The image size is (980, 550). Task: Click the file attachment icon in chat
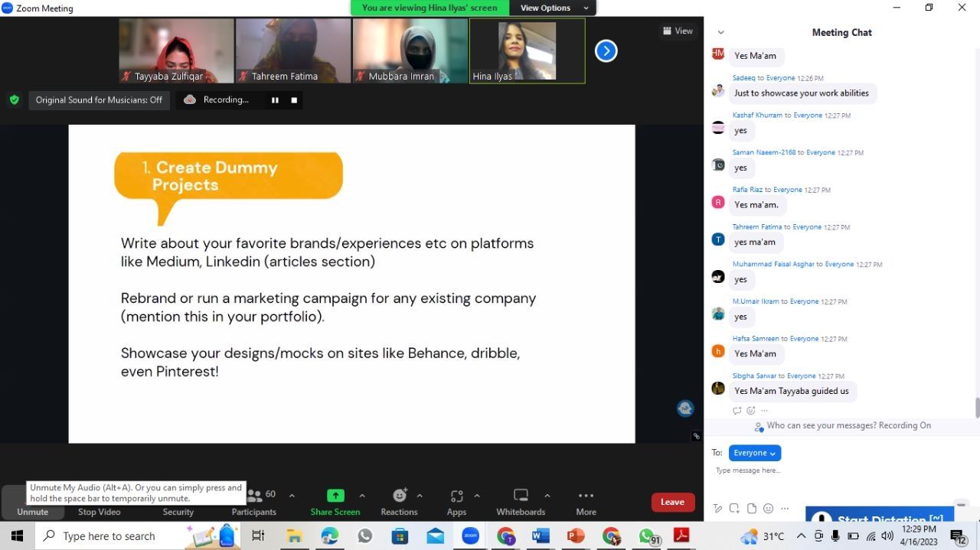click(751, 509)
